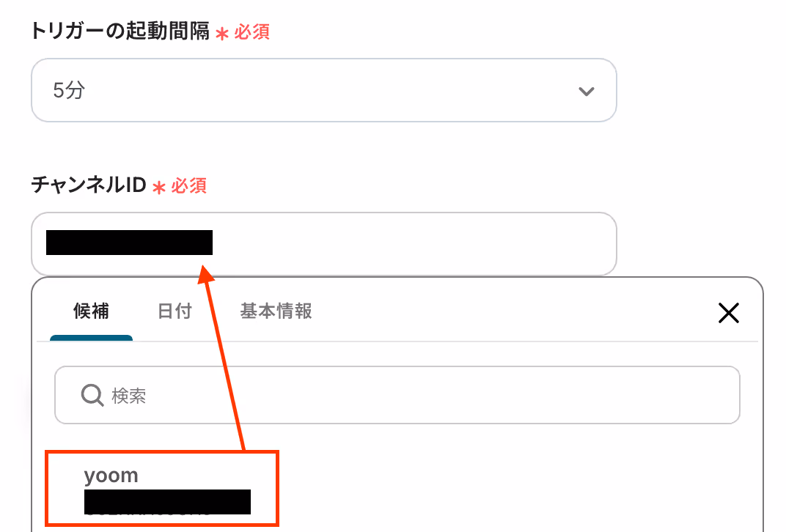This screenshot has width=786, height=532.
Task: Close the candidates panel with the X icon
Action: (728, 313)
